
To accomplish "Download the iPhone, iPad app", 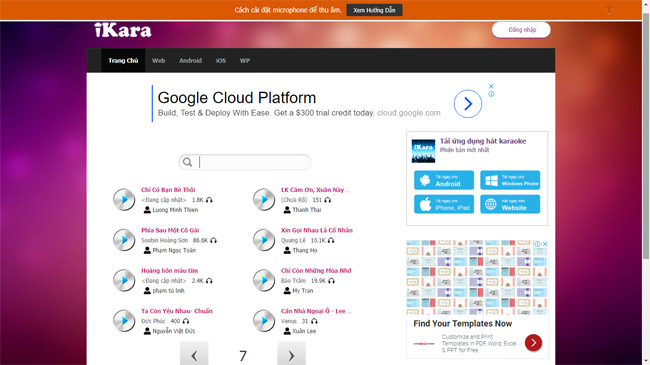I will (x=444, y=204).
